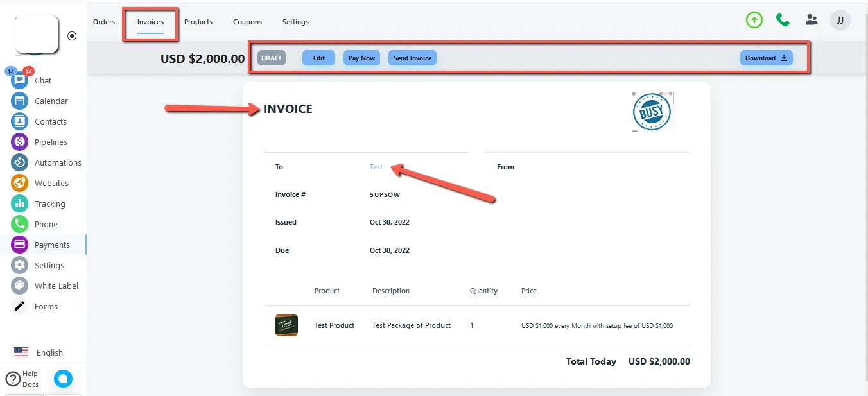Open the Phone sidebar icon
868x396 pixels.
pyautogui.click(x=20, y=224)
